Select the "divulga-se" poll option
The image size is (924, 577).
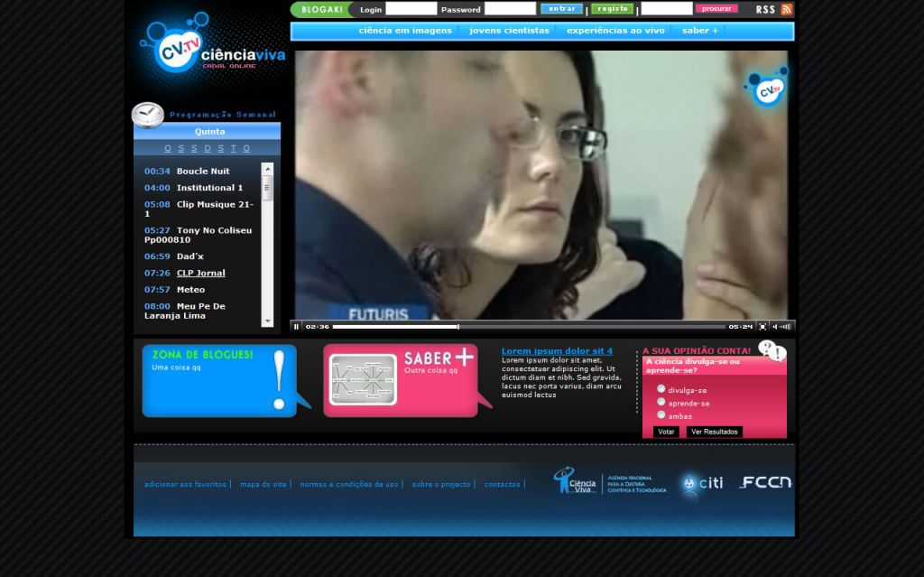point(661,389)
